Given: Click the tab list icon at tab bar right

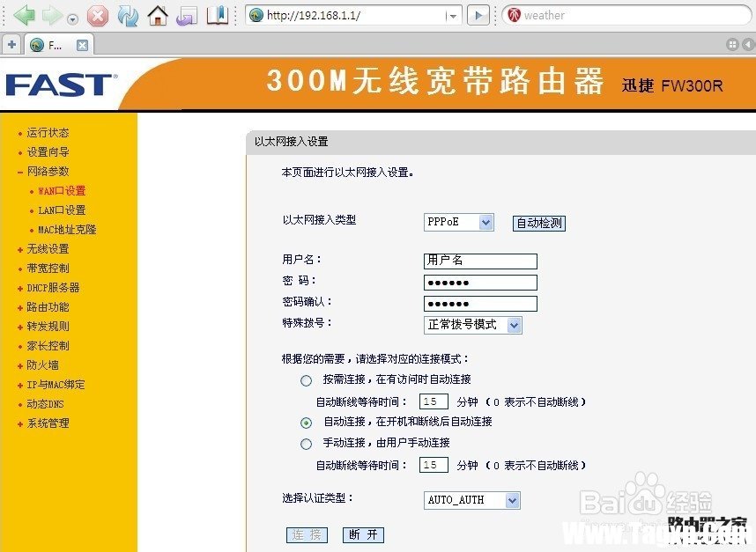Looking at the screenshot, I should tap(732, 45).
